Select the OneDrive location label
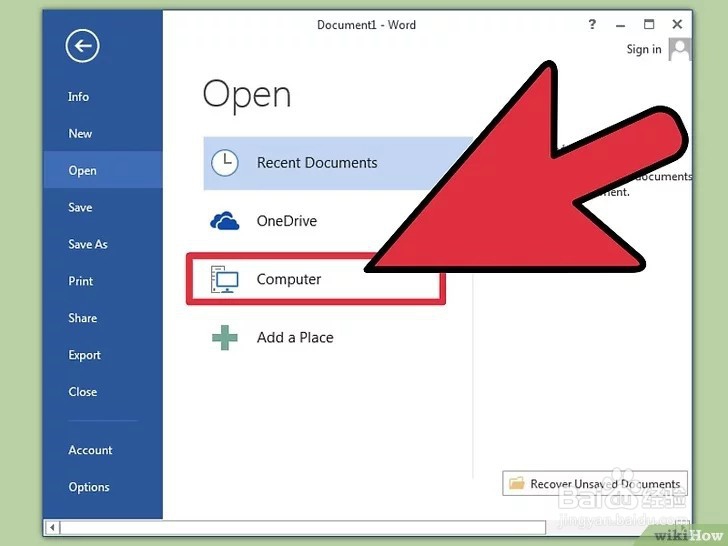 pyautogui.click(x=287, y=221)
